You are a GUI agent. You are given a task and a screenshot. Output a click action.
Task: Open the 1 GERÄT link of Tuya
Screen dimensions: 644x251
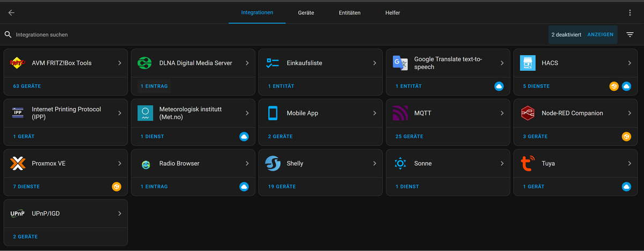(534, 187)
